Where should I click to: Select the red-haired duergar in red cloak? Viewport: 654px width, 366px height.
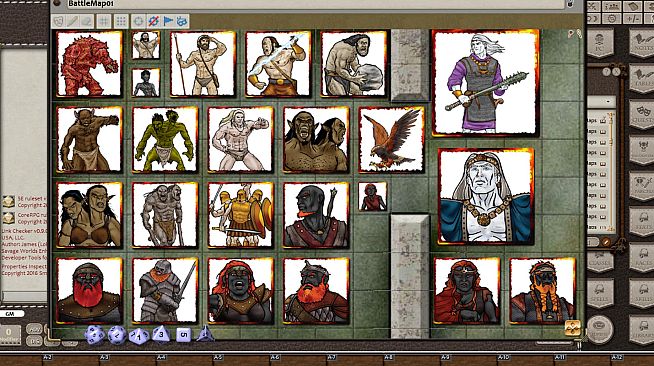467,291
